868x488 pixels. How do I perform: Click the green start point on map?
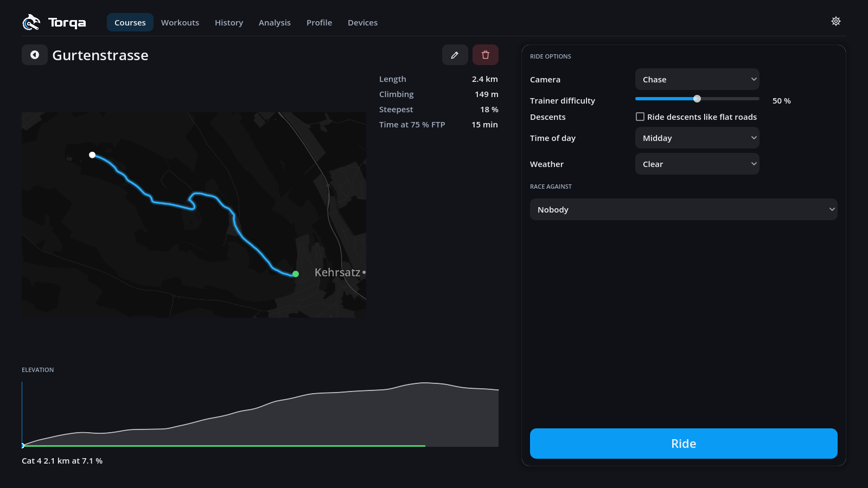(x=296, y=274)
